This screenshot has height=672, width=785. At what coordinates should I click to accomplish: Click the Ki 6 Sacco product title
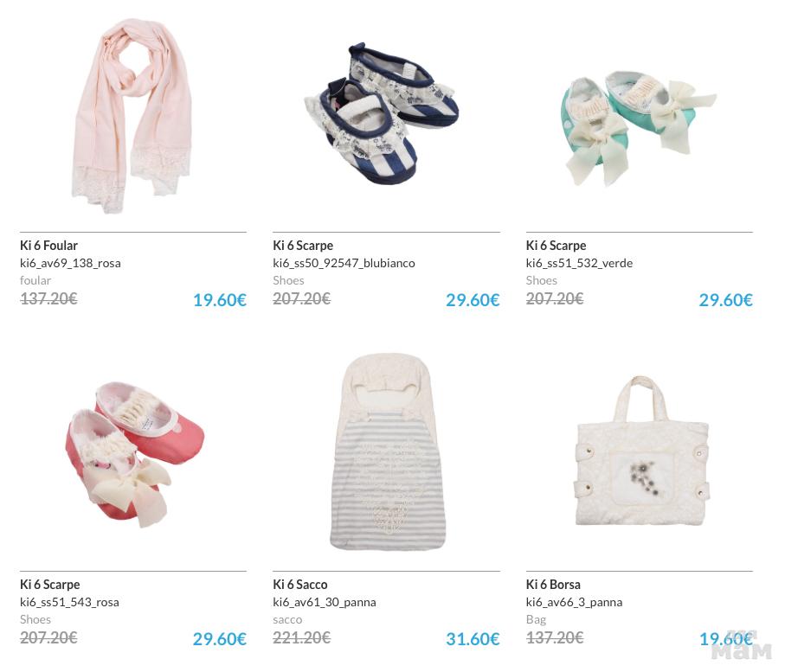[299, 585]
